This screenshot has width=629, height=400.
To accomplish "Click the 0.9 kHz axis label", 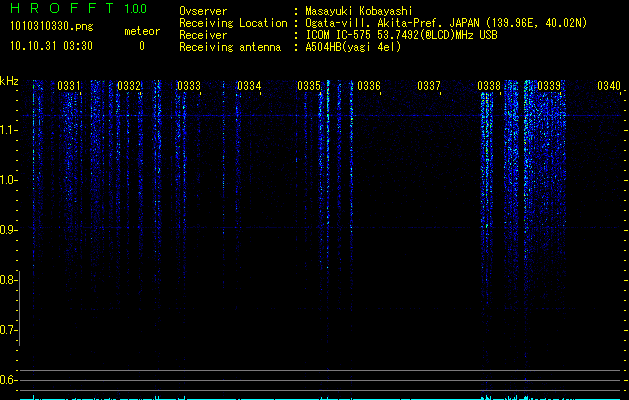I will point(8,230).
